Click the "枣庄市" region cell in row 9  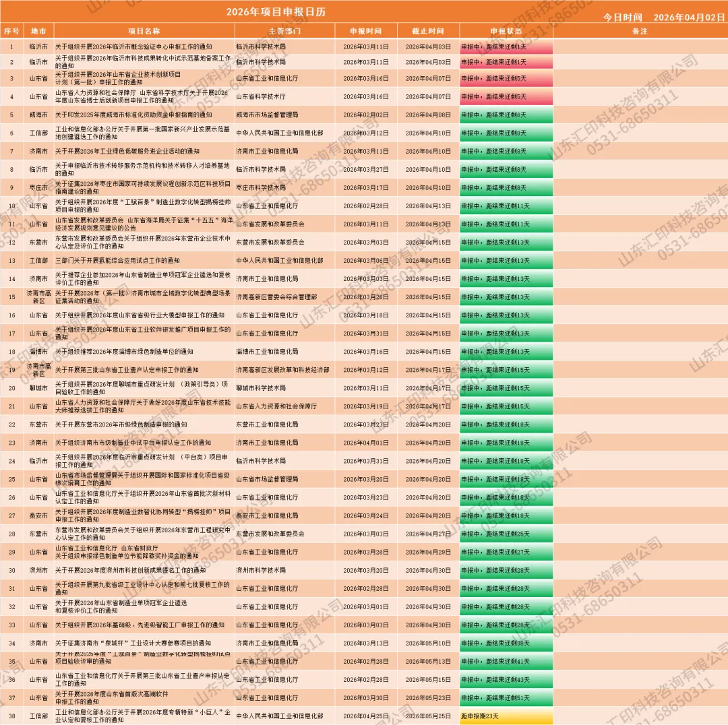(x=38, y=187)
